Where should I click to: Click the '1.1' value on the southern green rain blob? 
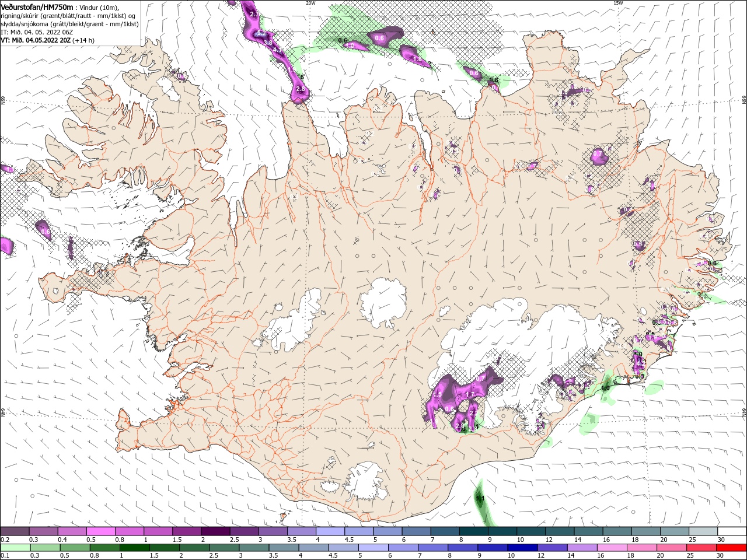click(x=481, y=499)
